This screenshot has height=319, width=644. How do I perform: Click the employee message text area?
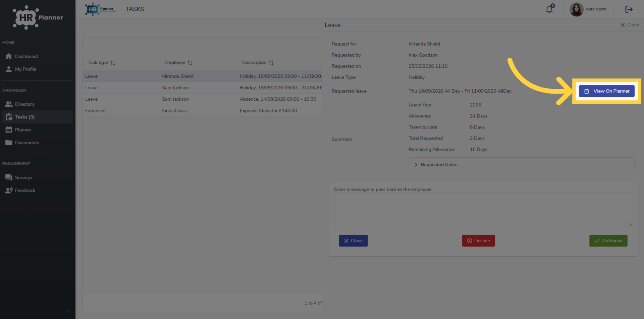483,209
